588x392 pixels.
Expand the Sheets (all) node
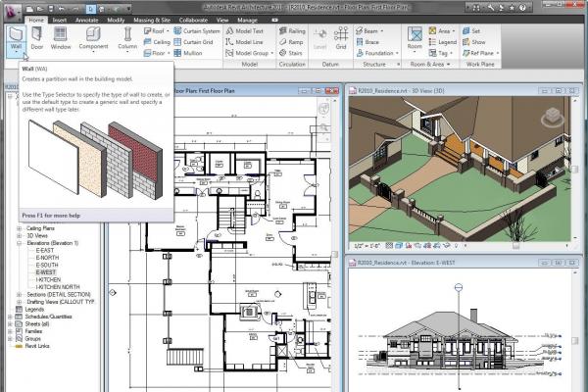(x=11, y=324)
